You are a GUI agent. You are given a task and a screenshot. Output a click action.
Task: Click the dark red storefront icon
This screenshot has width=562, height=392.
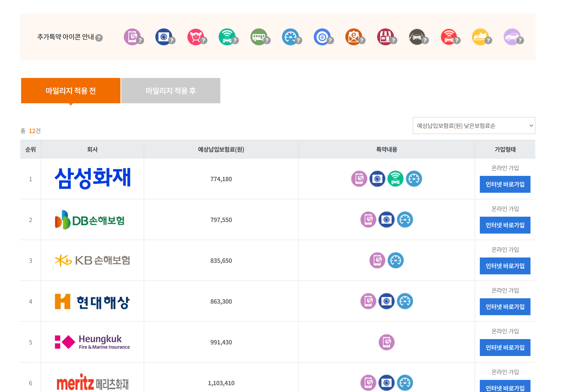tap(385, 37)
